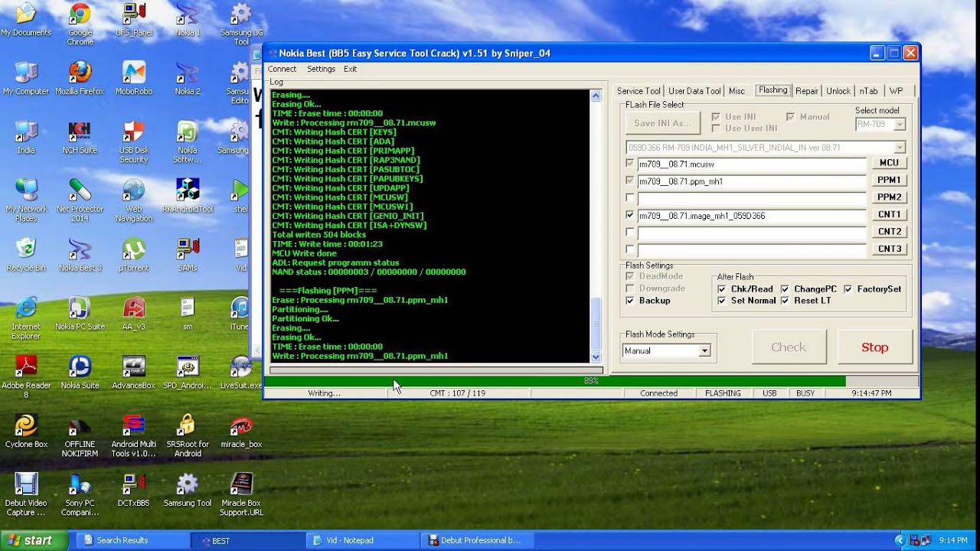Expand the 059D366 product code dropdown

click(900, 147)
